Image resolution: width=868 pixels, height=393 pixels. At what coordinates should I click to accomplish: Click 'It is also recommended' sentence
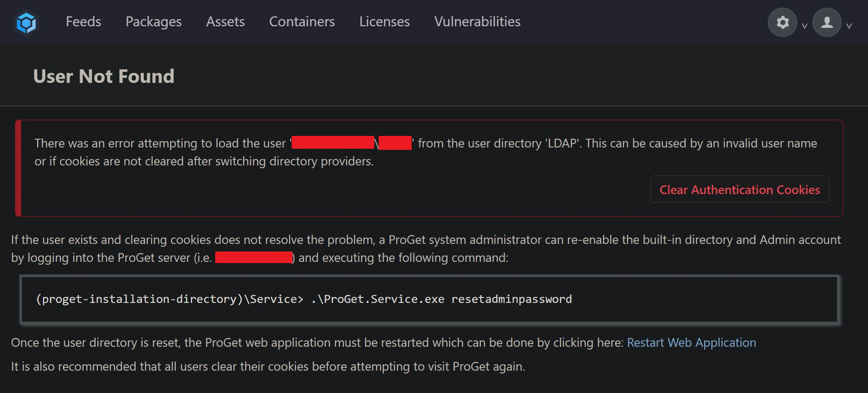click(x=268, y=366)
